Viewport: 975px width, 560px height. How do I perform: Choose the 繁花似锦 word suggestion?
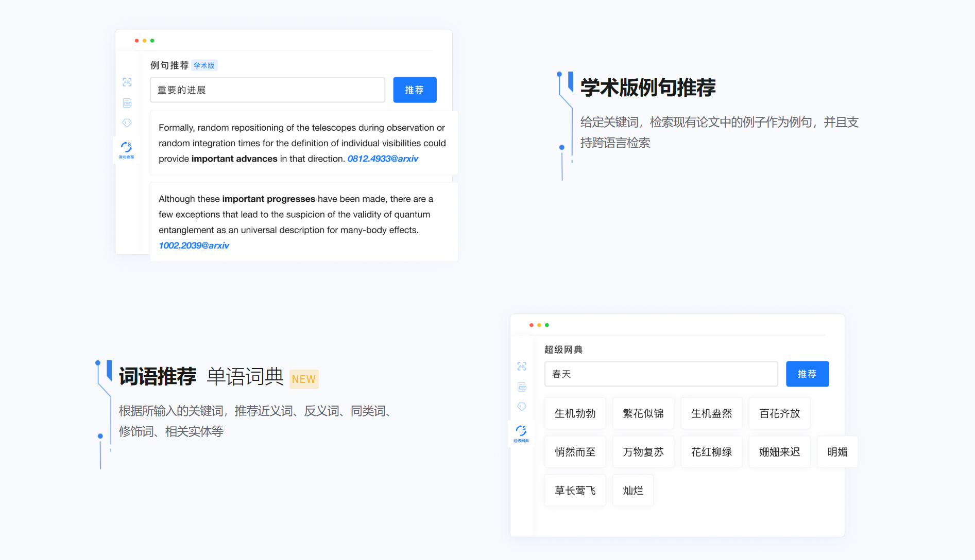tap(643, 413)
